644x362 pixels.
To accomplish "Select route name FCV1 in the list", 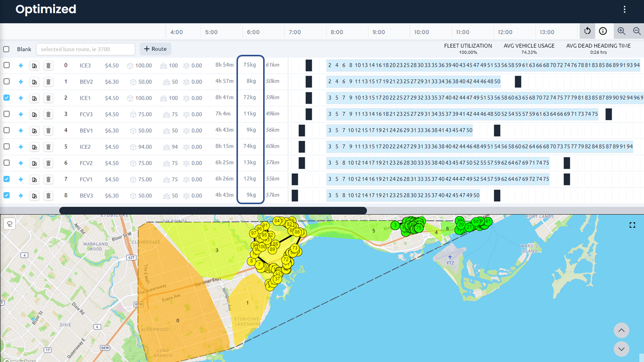I will click(86, 179).
